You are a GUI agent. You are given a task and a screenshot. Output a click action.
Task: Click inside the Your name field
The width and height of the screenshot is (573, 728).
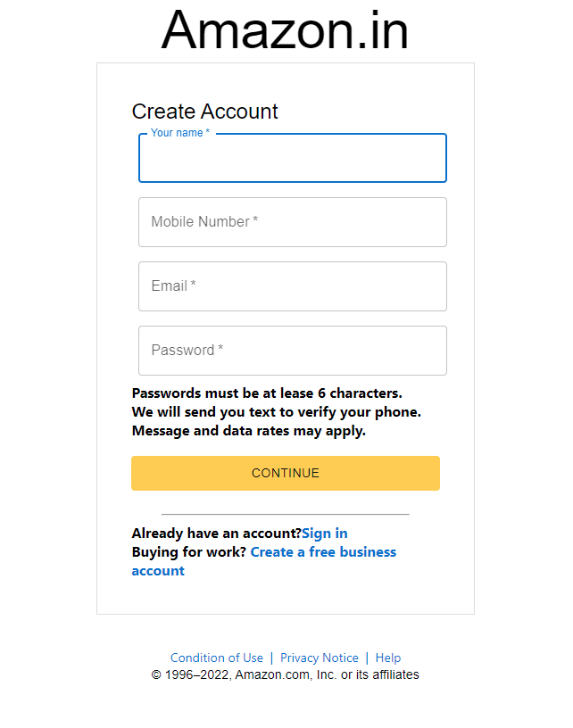pyautogui.click(x=292, y=161)
